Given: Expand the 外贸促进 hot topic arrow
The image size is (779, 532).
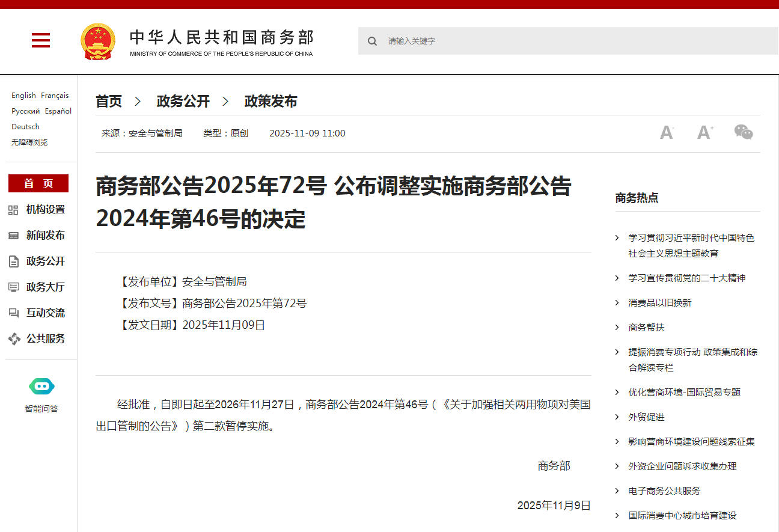Looking at the screenshot, I should [617, 417].
